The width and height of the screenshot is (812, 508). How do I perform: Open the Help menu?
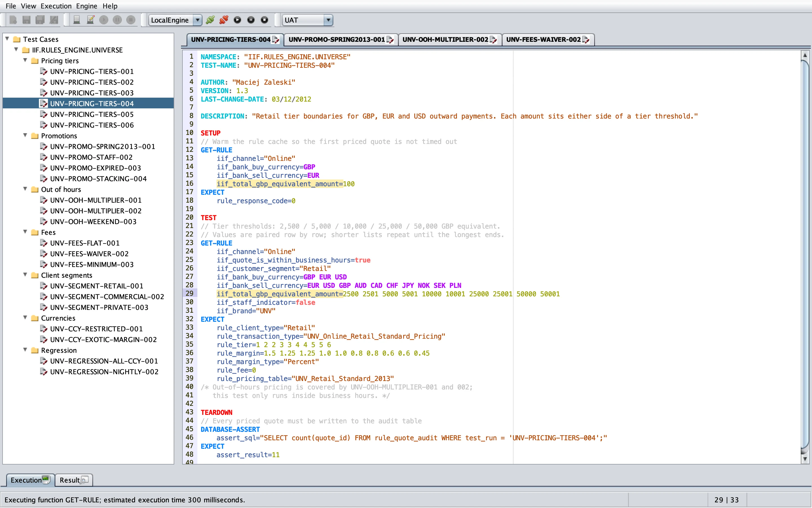110,6
